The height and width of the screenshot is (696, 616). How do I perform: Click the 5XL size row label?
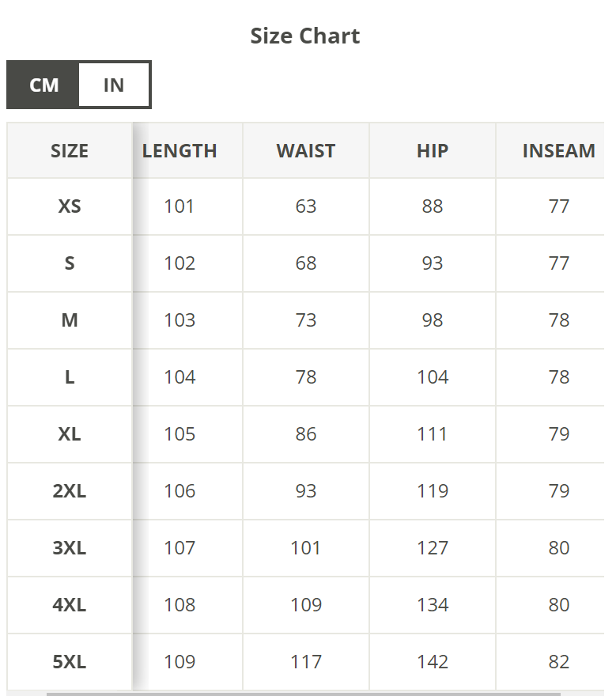pyautogui.click(x=70, y=662)
